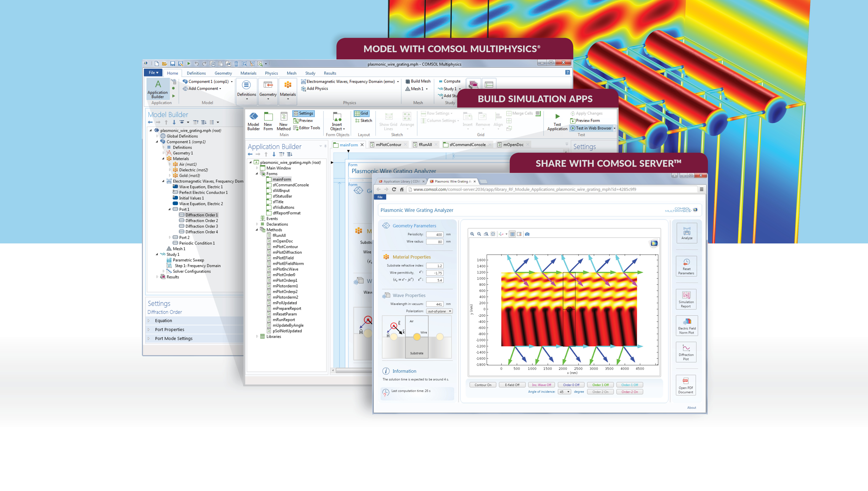Switch to mPlotContour editor tab
This screenshot has height=491, width=868.
[x=388, y=145]
